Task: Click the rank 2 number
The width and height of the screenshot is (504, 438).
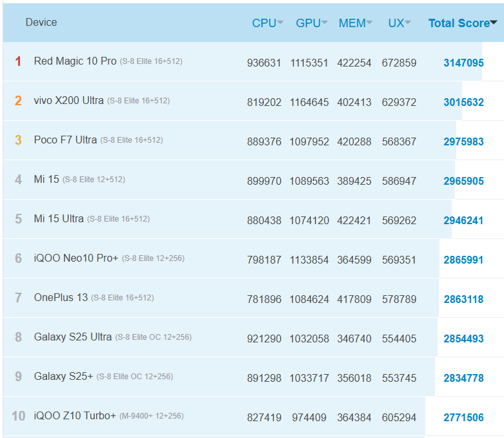Action: (18, 101)
